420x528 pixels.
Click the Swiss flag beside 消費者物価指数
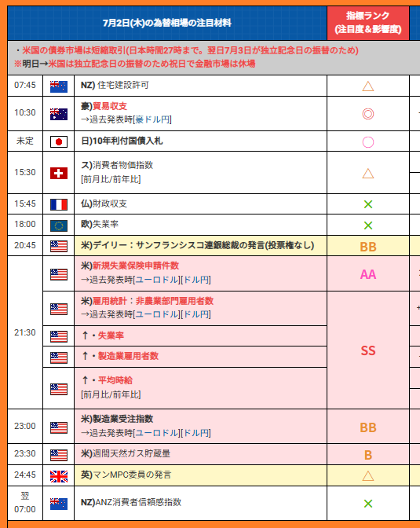pos(59,173)
